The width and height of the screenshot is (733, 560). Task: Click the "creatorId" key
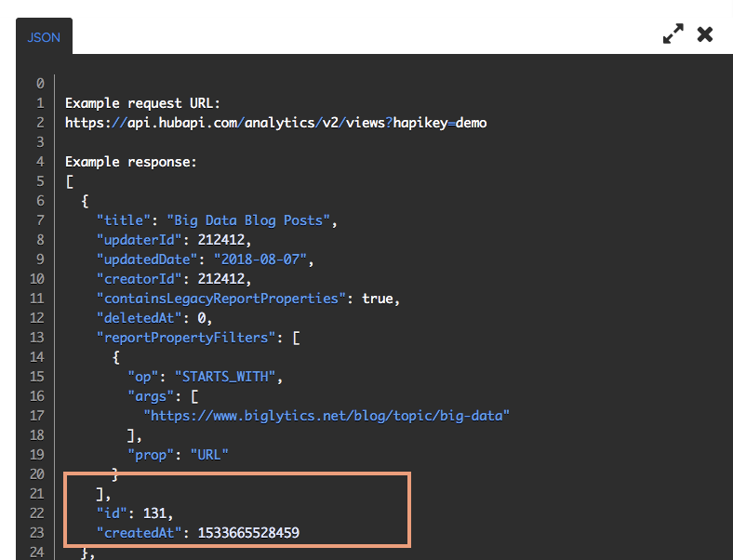pyautogui.click(x=139, y=279)
